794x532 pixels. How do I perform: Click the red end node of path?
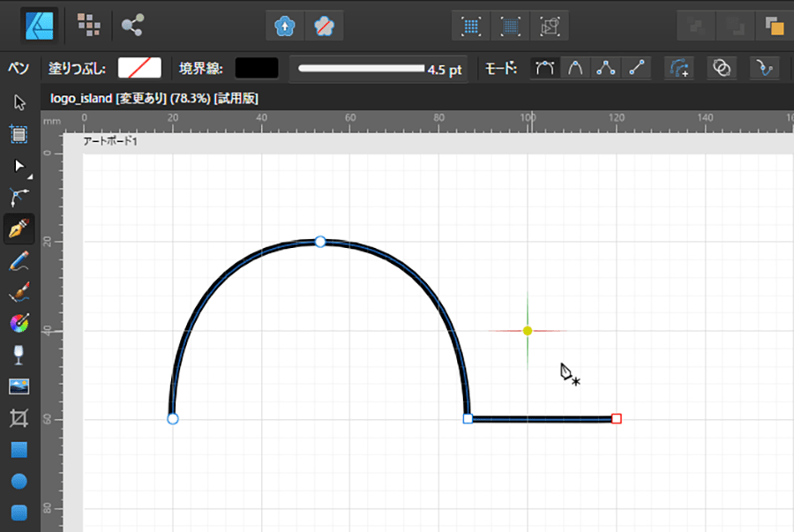tap(617, 418)
